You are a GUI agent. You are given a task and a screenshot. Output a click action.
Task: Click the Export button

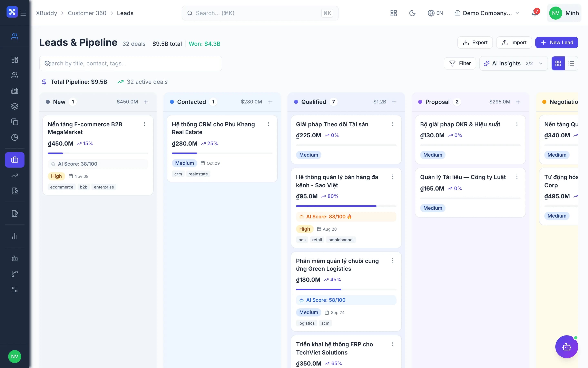(x=475, y=43)
